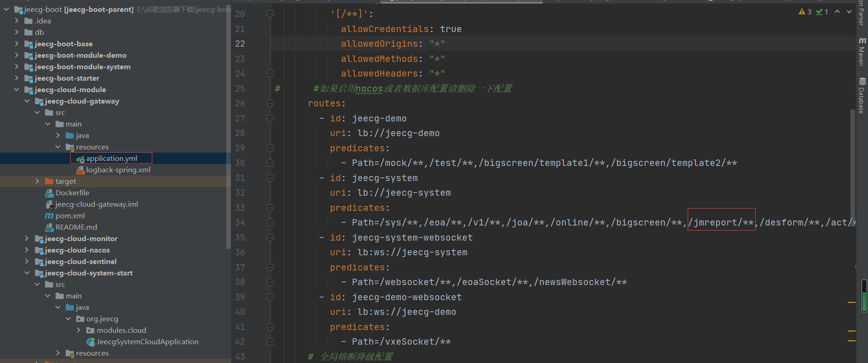Collapse jeecg-cloud-system-start module
868x363 pixels.
(27, 273)
